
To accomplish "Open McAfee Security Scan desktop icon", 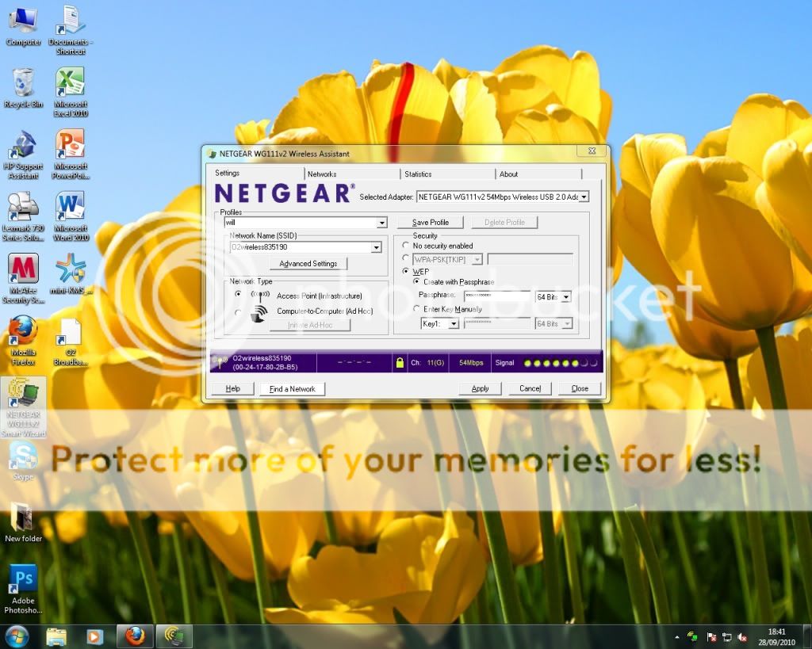I will pyautogui.click(x=23, y=278).
